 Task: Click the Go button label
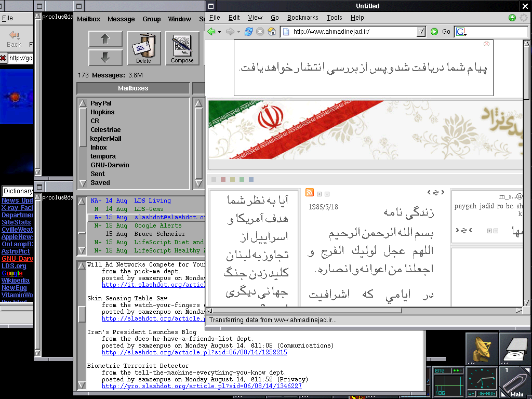click(446, 32)
